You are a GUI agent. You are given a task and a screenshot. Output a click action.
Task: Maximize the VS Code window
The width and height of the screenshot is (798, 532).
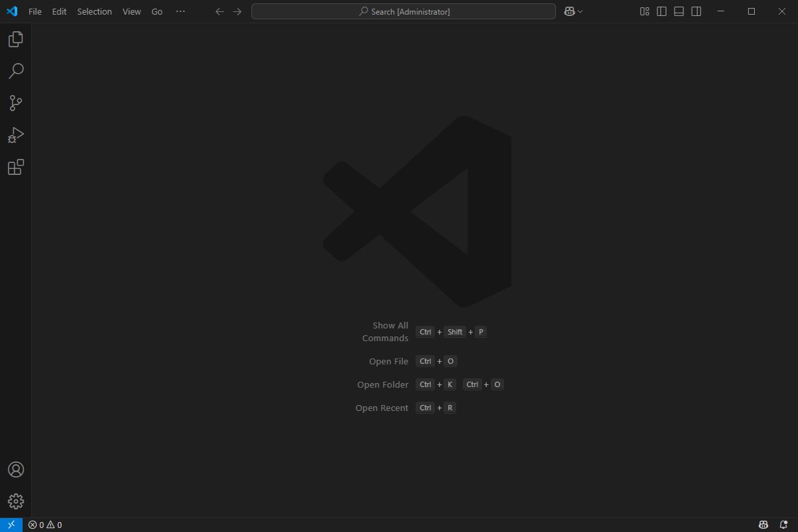751,11
